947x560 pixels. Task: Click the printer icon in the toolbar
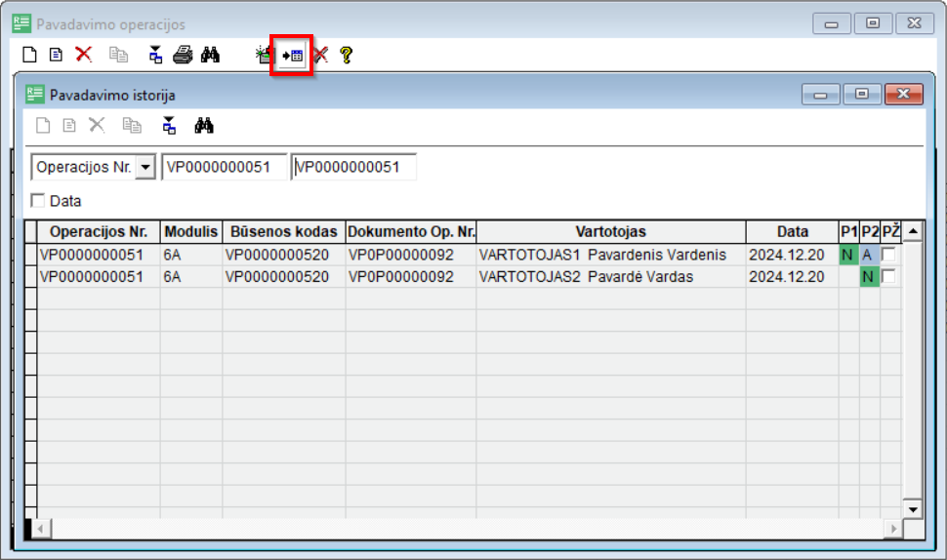[183, 55]
